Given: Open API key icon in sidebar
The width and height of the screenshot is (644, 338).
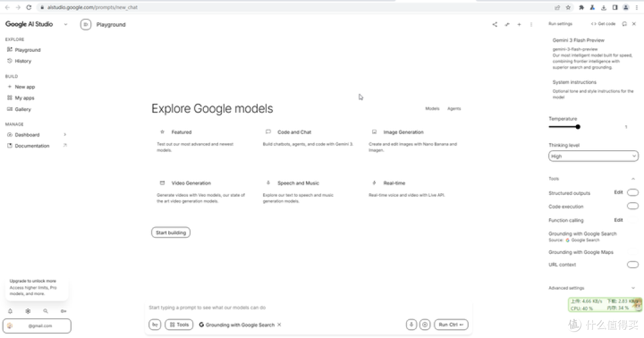Looking at the screenshot, I should point(64,311).
